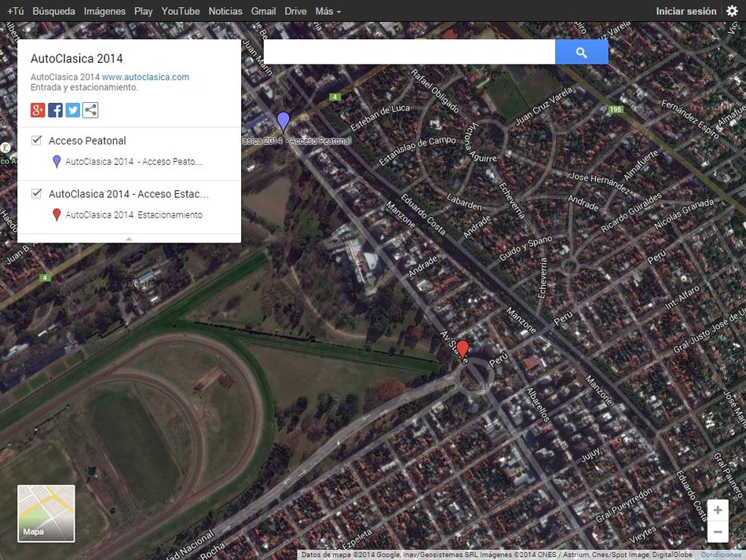The height and width of the screenshot is (560, 746).
Task: Click Rafael Obligado street label
Action: click(x=435, y=91)
